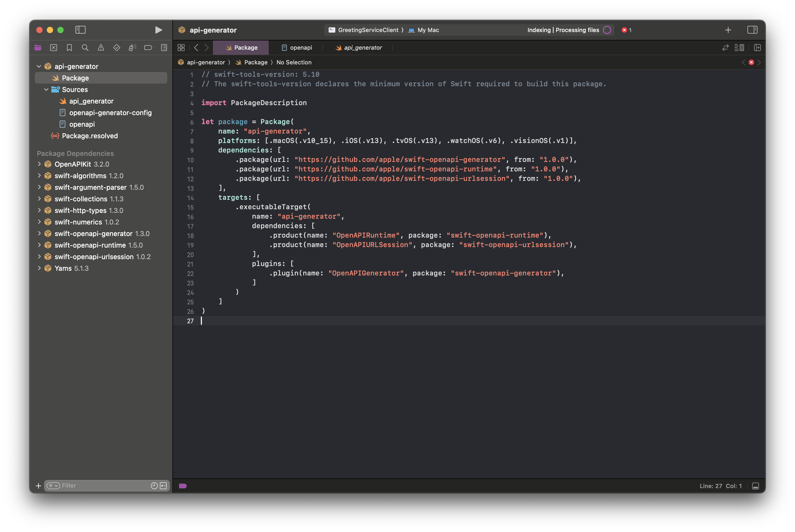The width and height of the screenshot is (795, 532).
Task: Open the Find navigator magnifier icon
Action: coord(85,48)
